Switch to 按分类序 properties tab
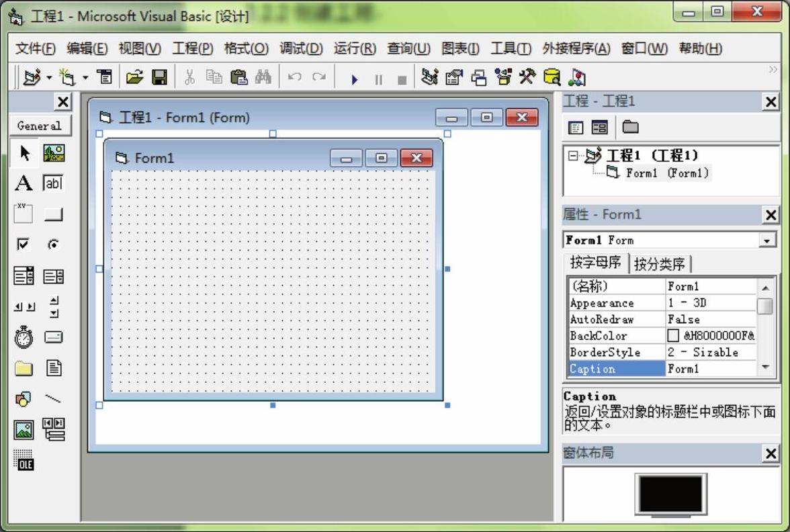This screenshot has height=532, width=790. [660, 263]
